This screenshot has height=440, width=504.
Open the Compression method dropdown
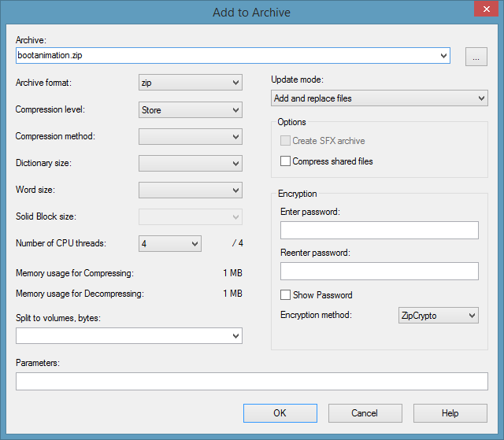coord(190,137)
